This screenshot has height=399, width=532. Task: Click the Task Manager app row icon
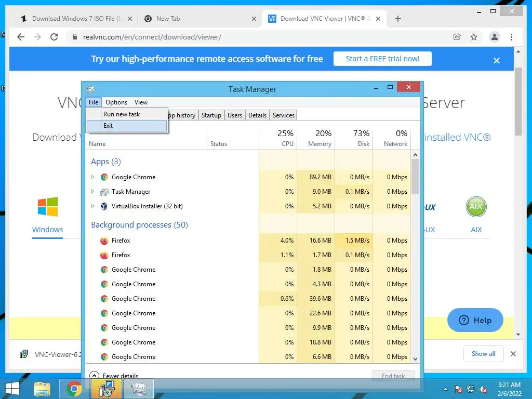click(x=104, y=192)
